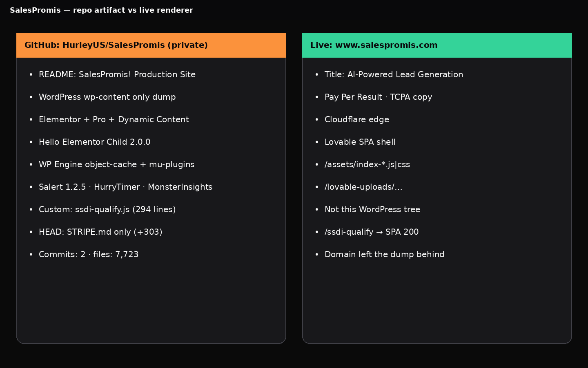Select the Live: www.salespromis.com header
Image resolution: width=588 pixels, height=368 pixels.
pyautogui.click(x=437, y=45)
